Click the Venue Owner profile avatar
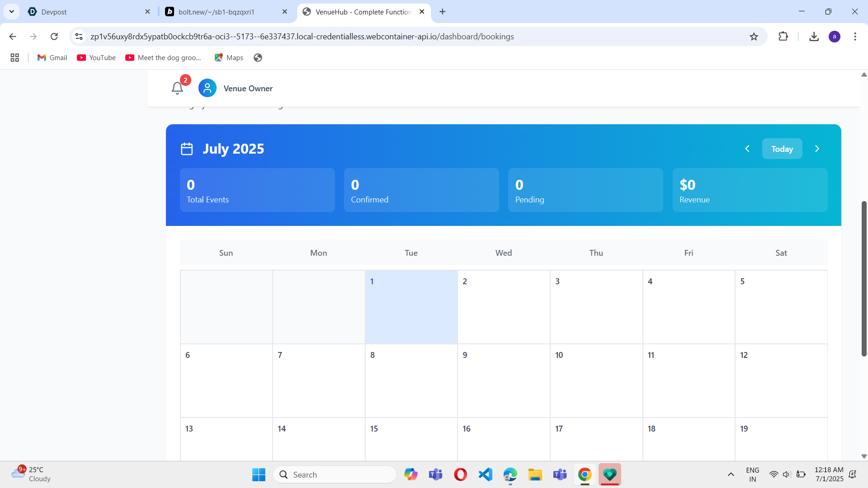The width and height of the screenshot is (868, 488). point(208,88)
